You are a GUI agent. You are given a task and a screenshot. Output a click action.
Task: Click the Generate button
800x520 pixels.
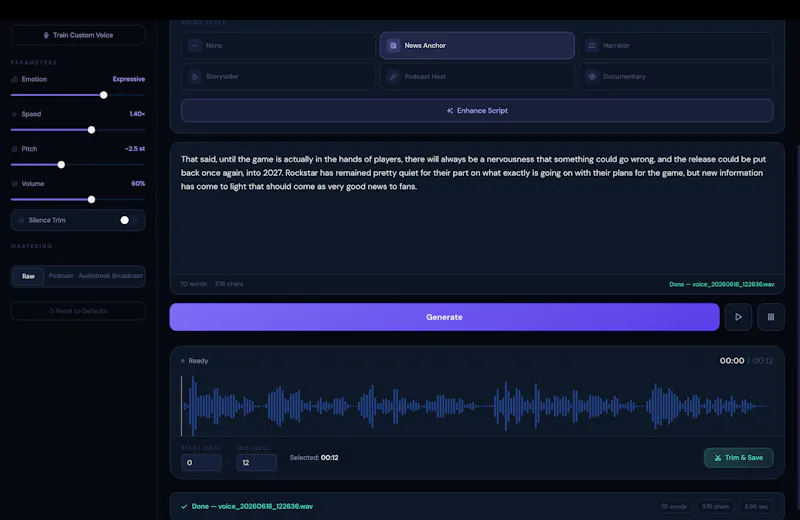pos(444,317)
